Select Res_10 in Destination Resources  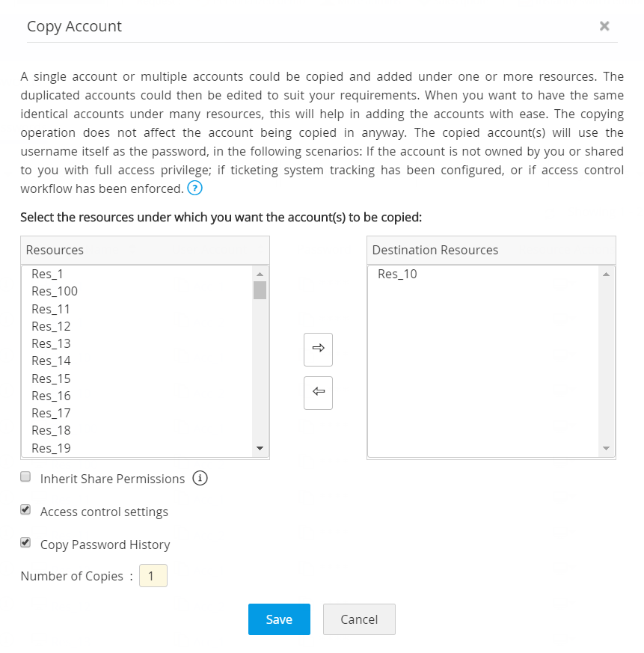(x=397, y=274)
